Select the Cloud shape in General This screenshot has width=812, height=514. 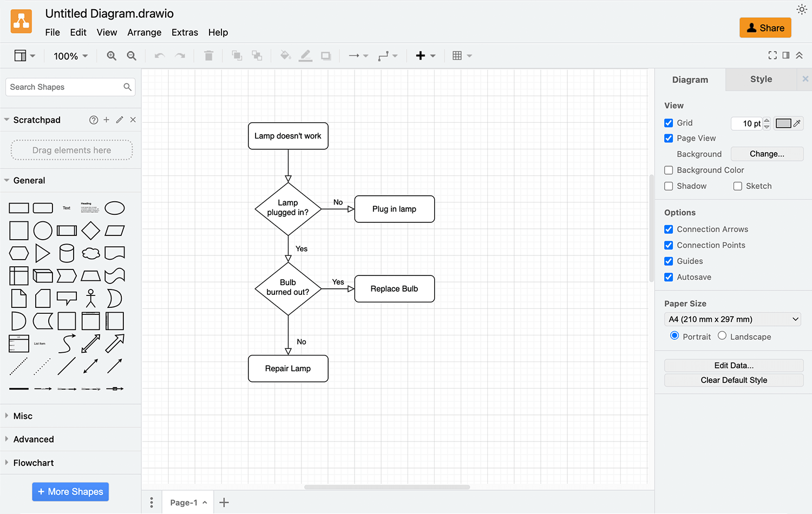pyautogui.click(x=91, y=253)
